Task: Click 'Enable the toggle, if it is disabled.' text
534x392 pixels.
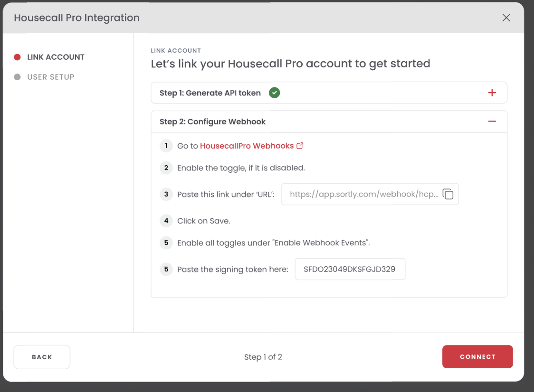Action: point(241,168)
